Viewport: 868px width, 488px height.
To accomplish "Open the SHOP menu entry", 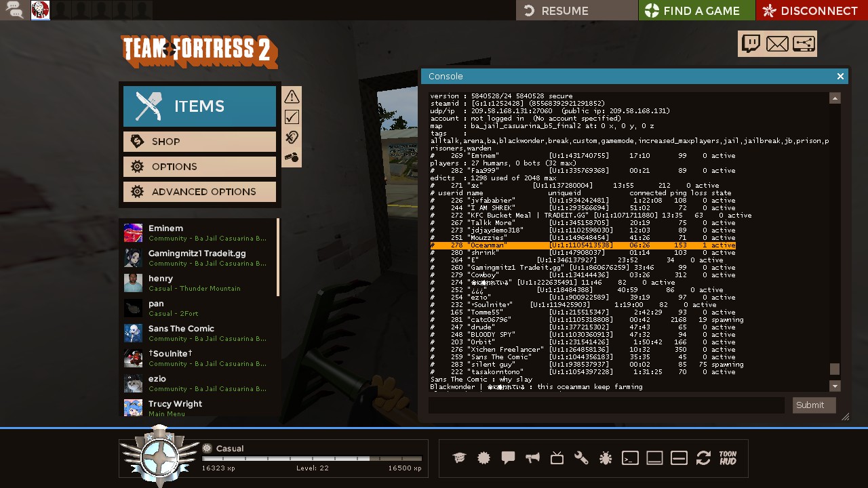I will 199,141.
